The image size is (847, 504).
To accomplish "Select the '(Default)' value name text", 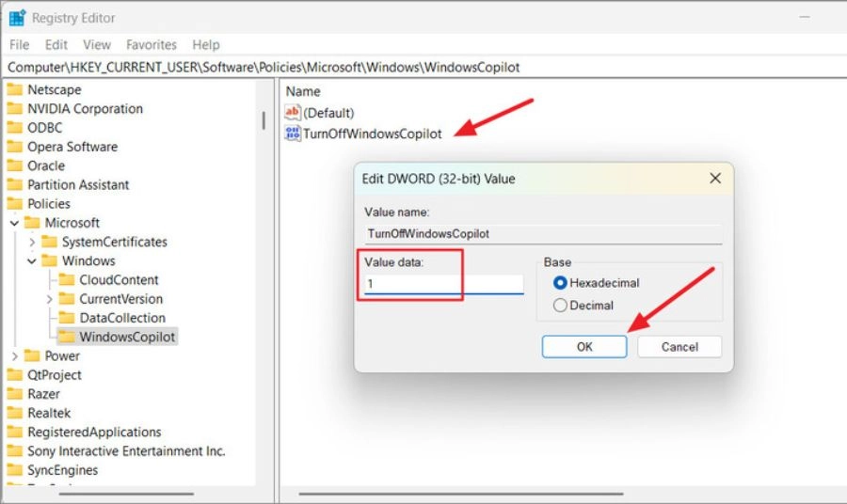I will (x=328, y=113).
